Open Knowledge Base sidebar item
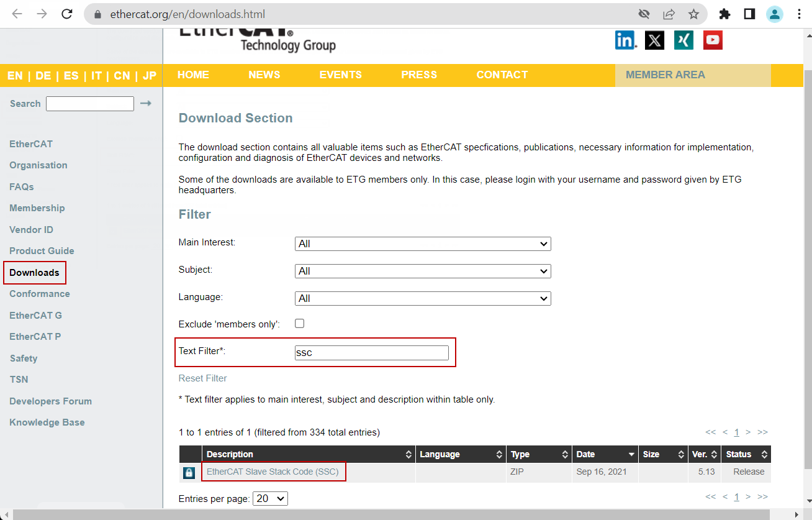This screenshot has height=520, width=812. (x=47, y=422)
